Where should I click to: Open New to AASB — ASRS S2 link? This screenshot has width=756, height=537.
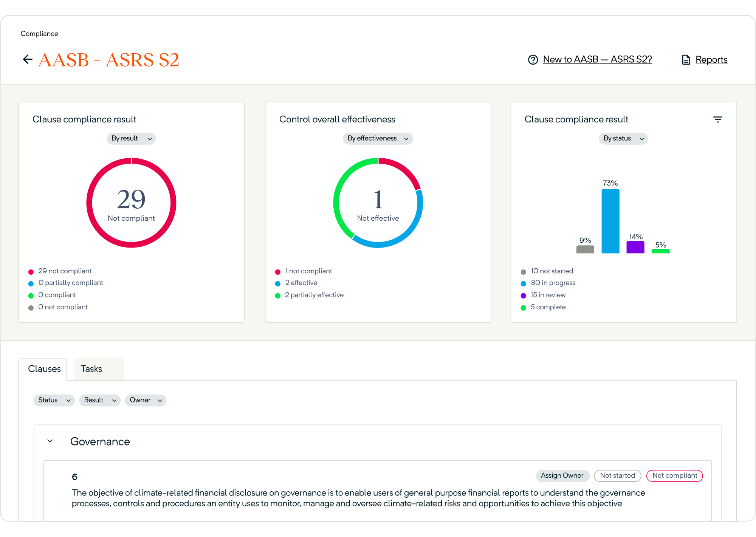[x=597, y=60]
